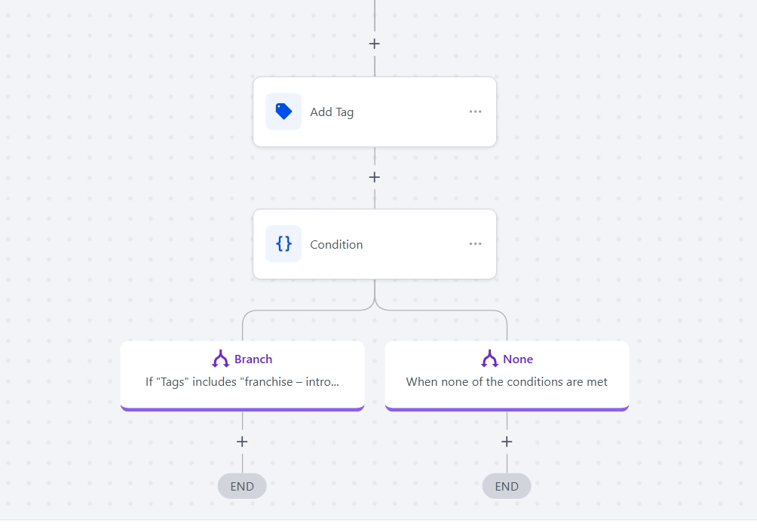Click the curly braces Condition icon
This screenshot has width=757, height=532.
coord(283,243)
